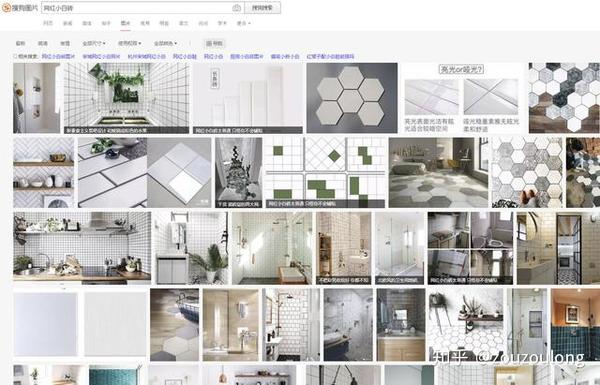Switch to the 网页 tab
Viewport: 600px width, 385px height.
48,23
